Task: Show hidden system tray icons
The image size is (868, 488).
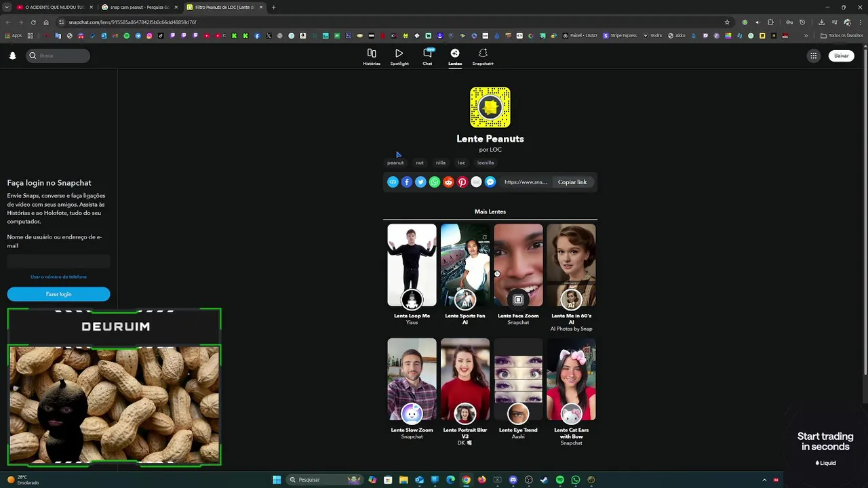Action: 764,479
